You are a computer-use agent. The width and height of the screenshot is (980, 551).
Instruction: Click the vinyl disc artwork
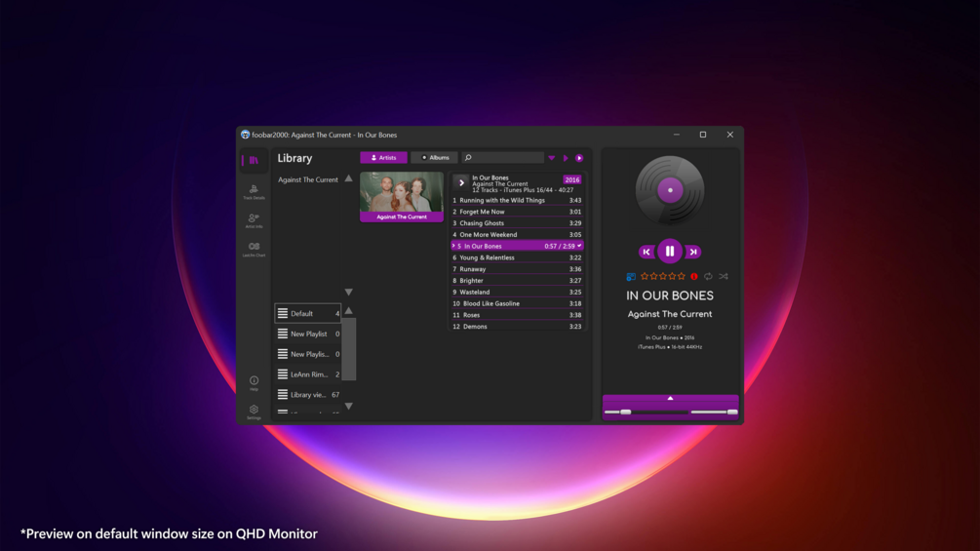(x=669, y=190)
